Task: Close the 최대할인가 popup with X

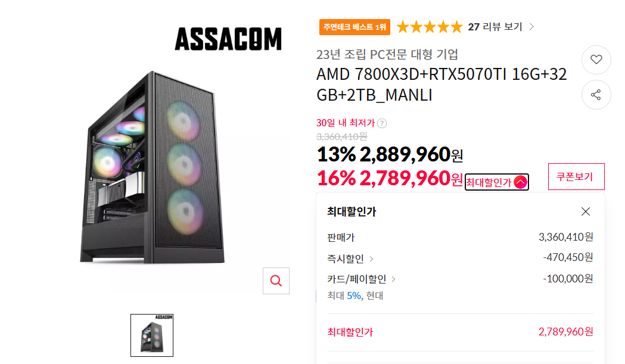Action: (x=585, y=211)
